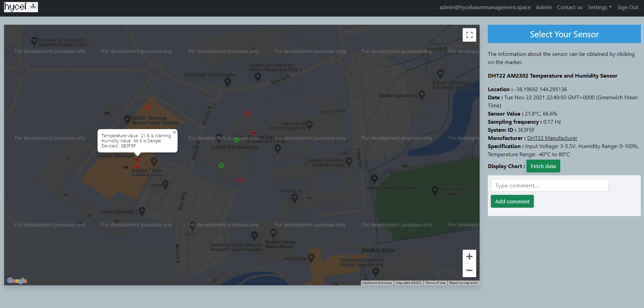Click Fetch data button

click(543, 166)
